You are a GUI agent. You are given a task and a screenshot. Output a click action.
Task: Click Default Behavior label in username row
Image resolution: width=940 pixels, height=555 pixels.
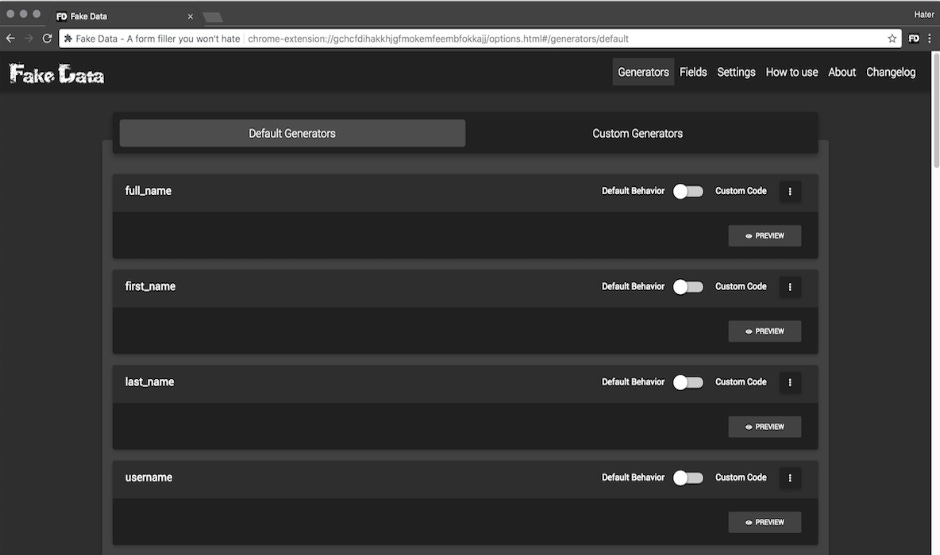coord(633,477)
